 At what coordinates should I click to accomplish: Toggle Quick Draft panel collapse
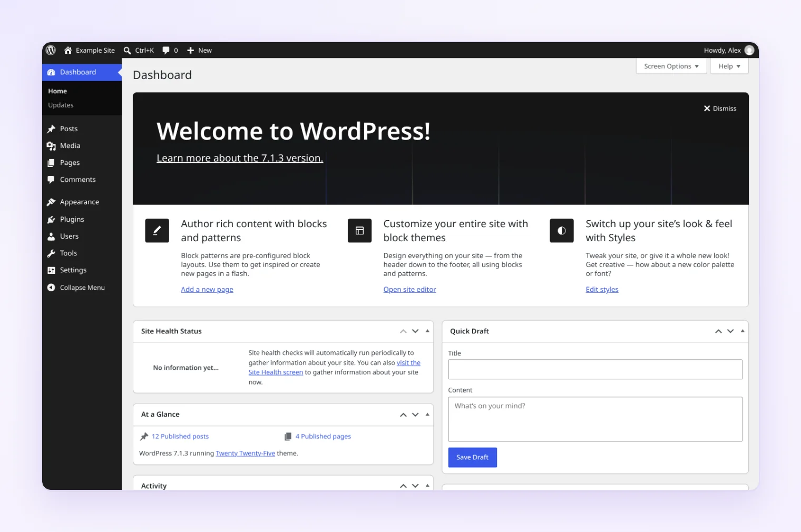click(743, 331)
